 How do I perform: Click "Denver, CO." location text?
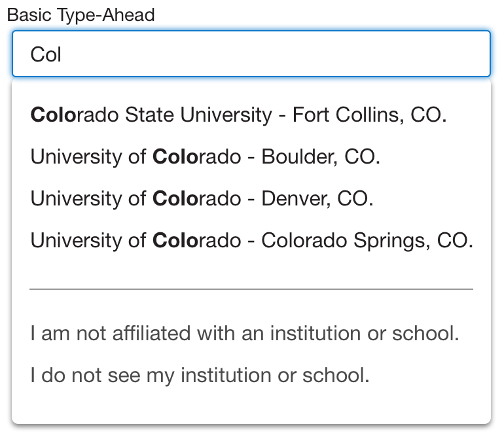[317, 199]
